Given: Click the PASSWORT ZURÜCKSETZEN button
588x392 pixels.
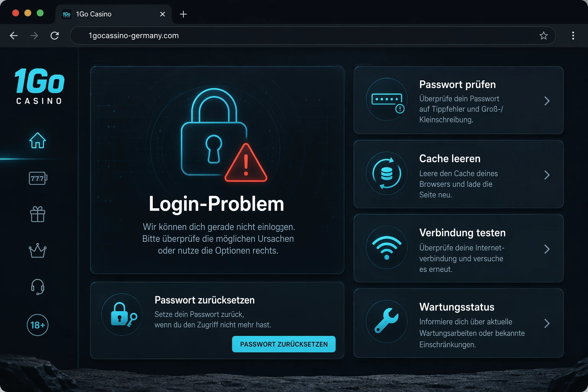Looking at the screenshot, I should (284, 344).
